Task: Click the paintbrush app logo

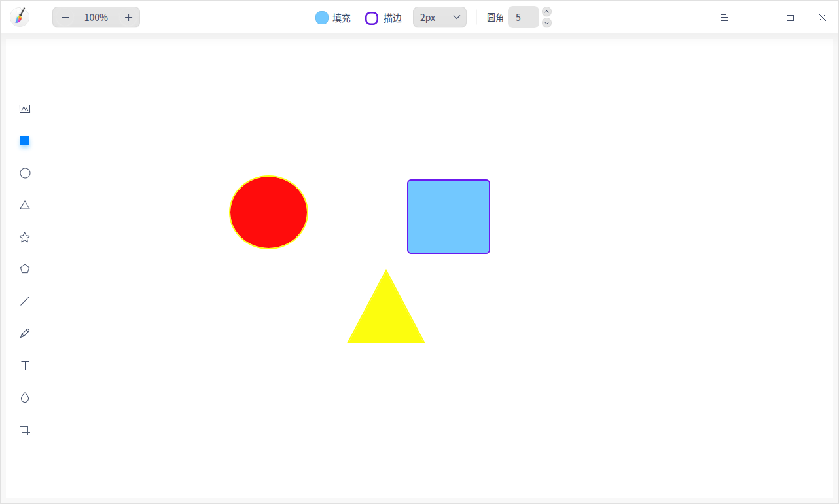Action: (20, 17)
